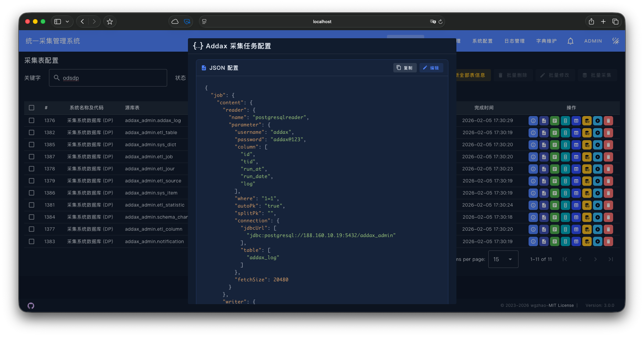Click the green log icon in the 17:30:29 row
The height and width of the screenshot is (337, 644).
(554, 121)
